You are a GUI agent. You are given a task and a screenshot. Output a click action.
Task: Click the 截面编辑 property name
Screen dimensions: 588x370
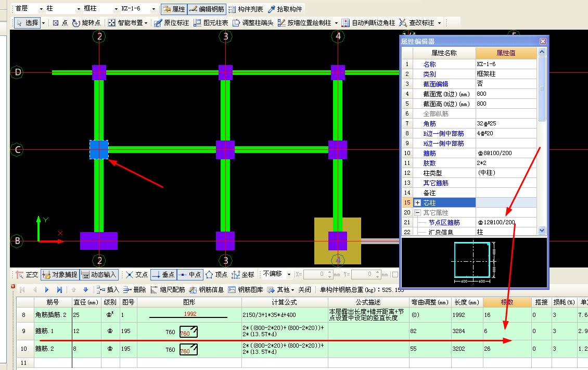click(436, 84)
